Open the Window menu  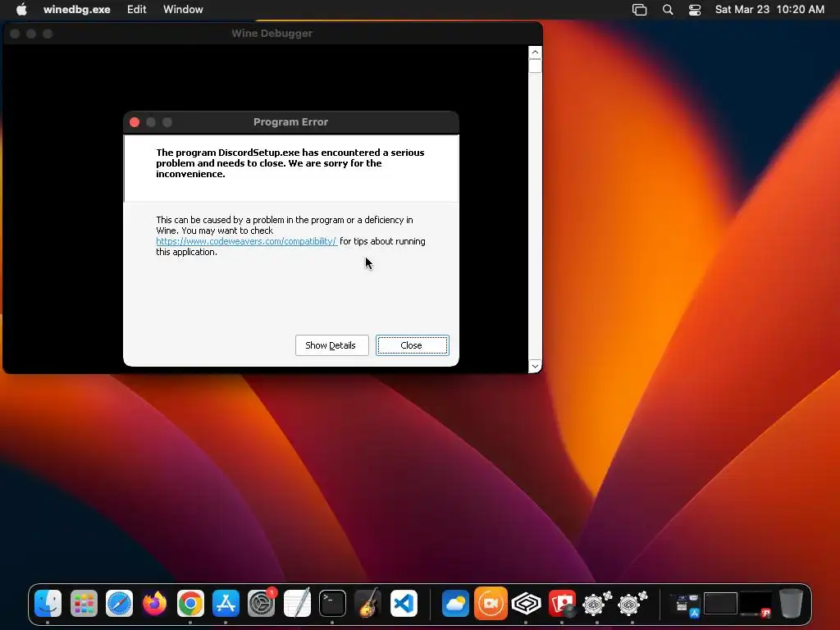[x=183, y=9]
